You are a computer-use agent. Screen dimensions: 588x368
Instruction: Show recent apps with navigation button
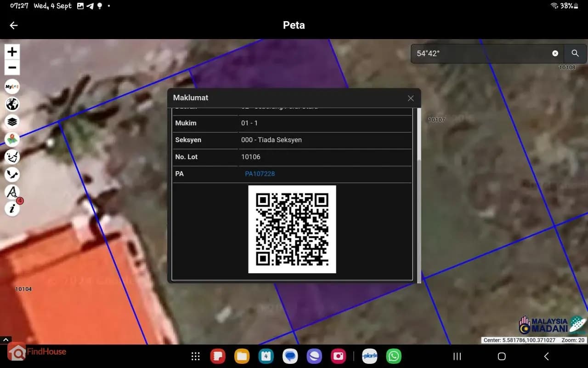pyautogui.click(x=457, y=356)
